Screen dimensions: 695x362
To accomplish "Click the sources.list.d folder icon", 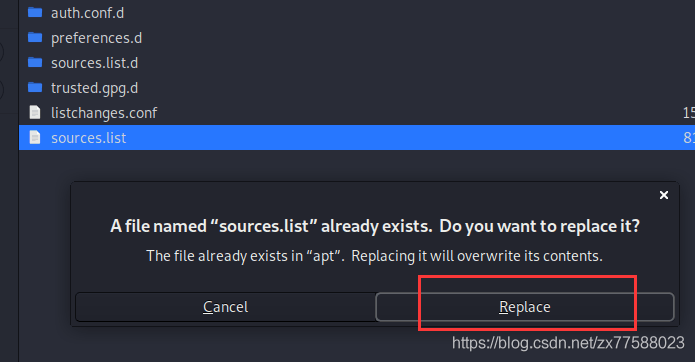I will point(35,62).
